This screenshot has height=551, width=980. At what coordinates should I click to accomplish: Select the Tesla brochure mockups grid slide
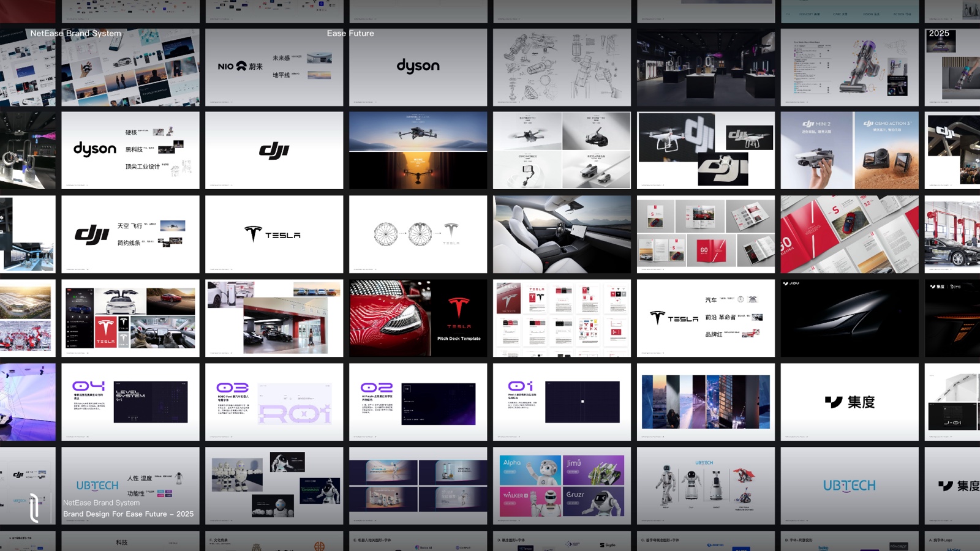coord(706,234)
